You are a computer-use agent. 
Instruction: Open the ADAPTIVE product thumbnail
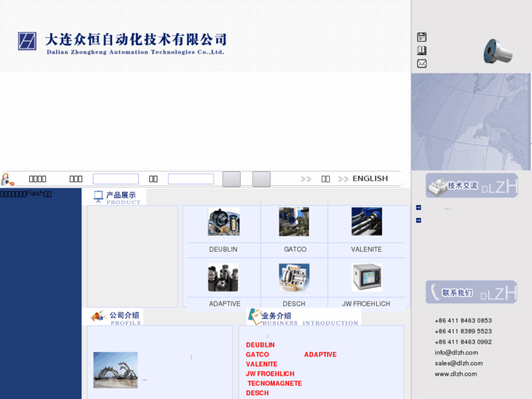click(223, 277)
